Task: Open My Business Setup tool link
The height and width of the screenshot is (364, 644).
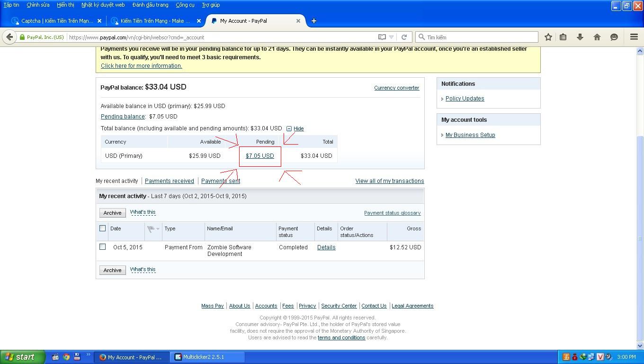Action: pos(470,135)
